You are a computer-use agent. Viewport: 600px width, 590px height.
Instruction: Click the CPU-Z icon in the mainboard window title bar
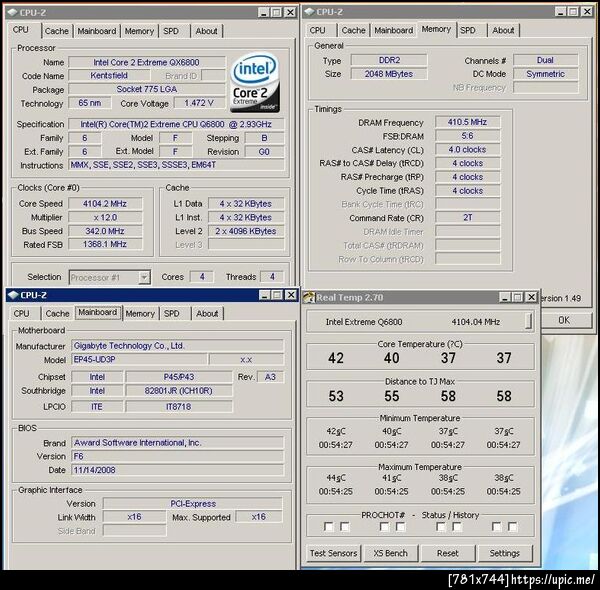coord(13,295)
